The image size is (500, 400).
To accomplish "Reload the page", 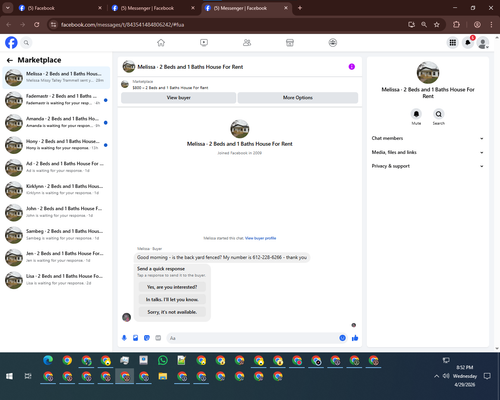I will [37, 25].
